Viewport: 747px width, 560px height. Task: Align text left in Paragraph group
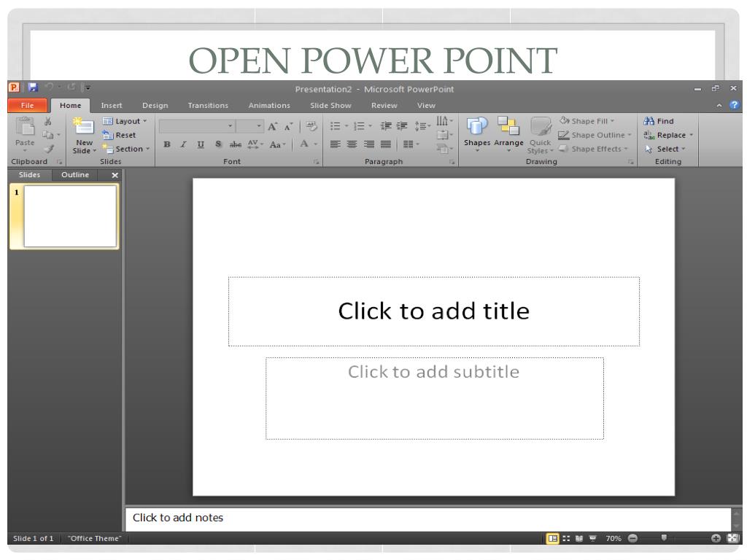coord(336,144)
